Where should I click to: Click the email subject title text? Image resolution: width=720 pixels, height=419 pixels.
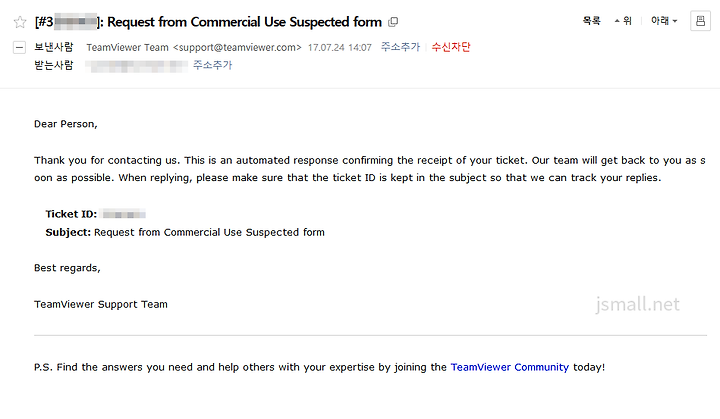(208, 22)
